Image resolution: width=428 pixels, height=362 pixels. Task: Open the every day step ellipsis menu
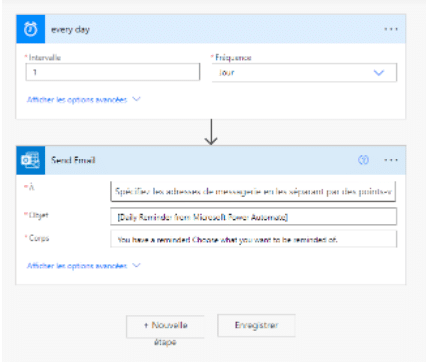click(391, 29)
